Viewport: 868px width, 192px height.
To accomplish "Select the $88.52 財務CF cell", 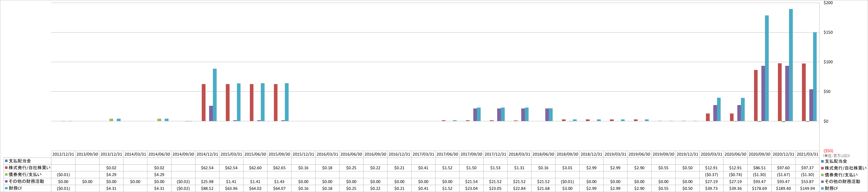I will (x=207, y=188).
